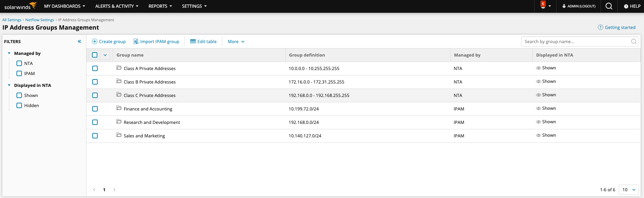Open MY DASHBOARDS menu
This screenshot has height=198, width=644.
pos(65,6)
